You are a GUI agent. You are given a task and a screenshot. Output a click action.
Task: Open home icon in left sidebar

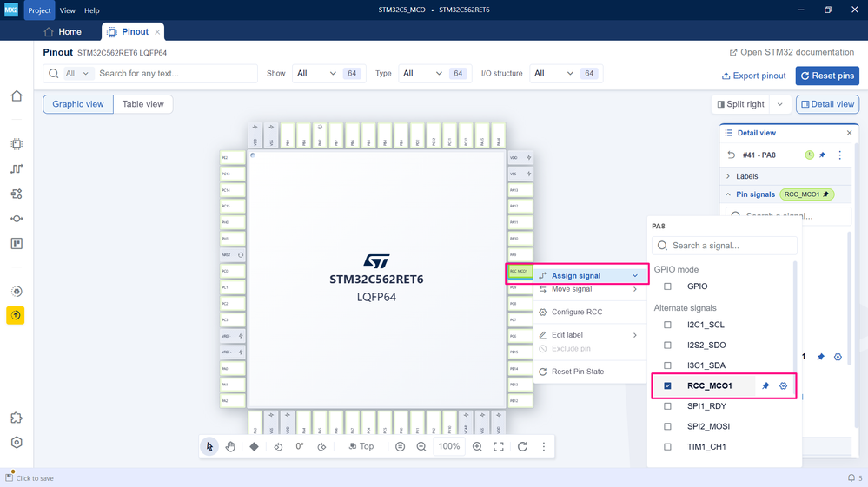pyautogui.click(x=17, y=95)
